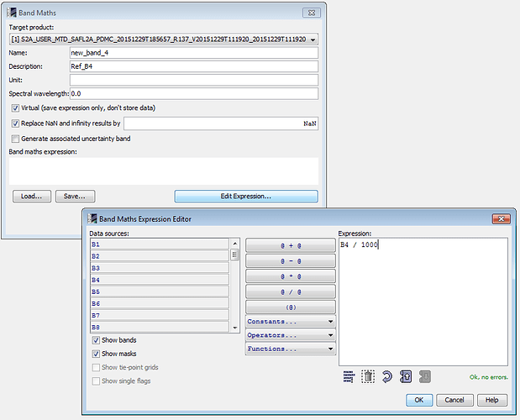The height and width of the screenshot is (420, 520).
Task: Select B3 in Data sources
Action: pyautogui.click(x=160, y=268)
